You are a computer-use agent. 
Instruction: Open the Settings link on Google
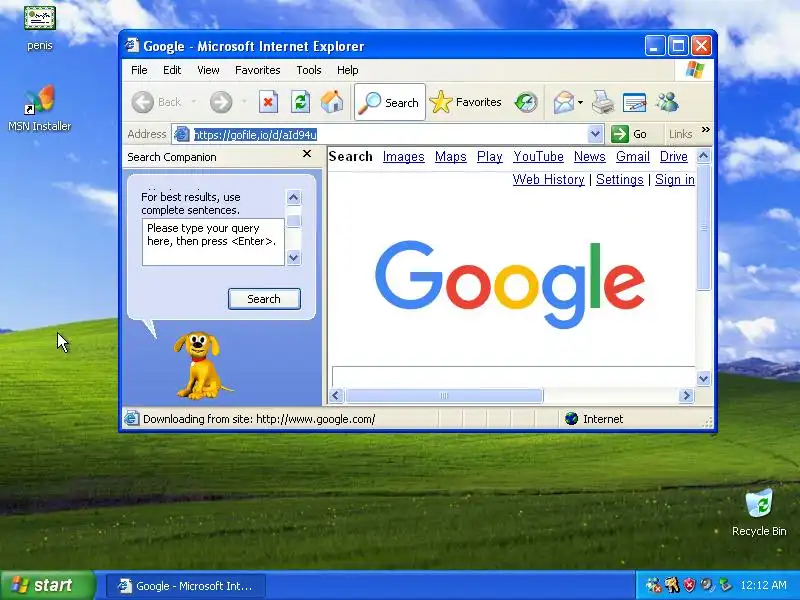tap(619, 180)
